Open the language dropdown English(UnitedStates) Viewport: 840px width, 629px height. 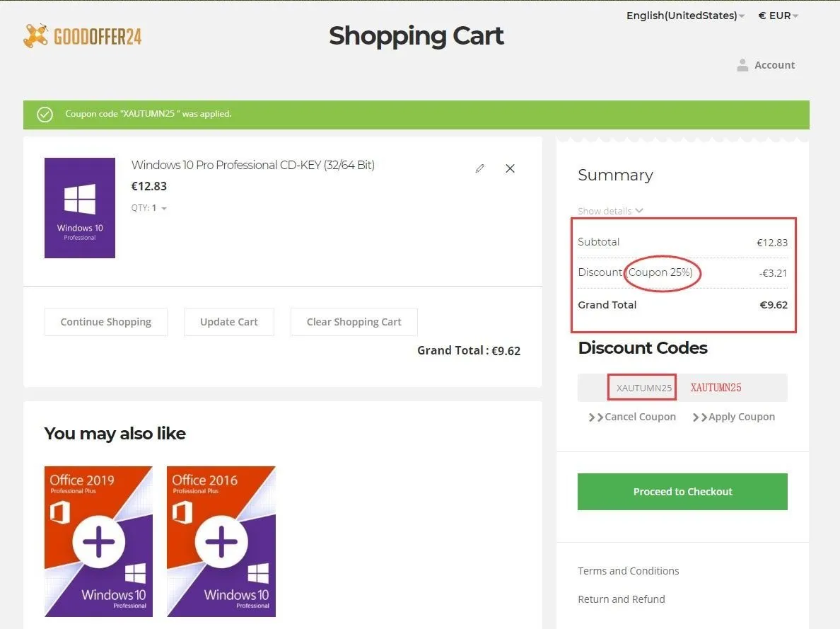pyautogui.click(x=685, y=16)
